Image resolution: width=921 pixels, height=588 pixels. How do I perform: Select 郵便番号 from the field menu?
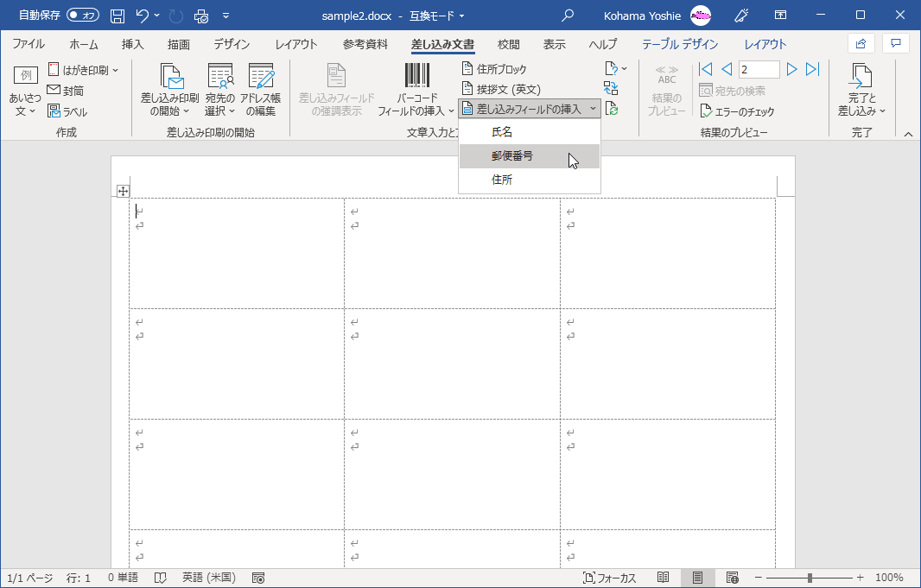tap(530, 156)
